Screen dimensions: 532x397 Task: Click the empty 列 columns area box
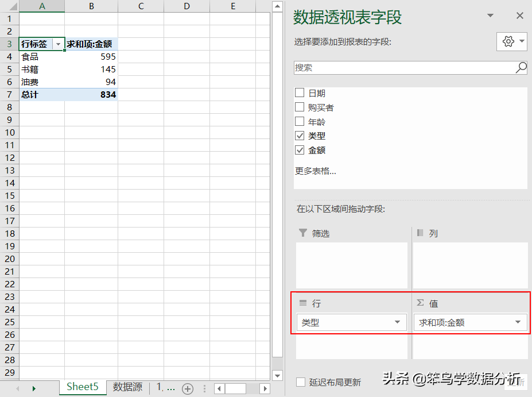click(470, 265)
